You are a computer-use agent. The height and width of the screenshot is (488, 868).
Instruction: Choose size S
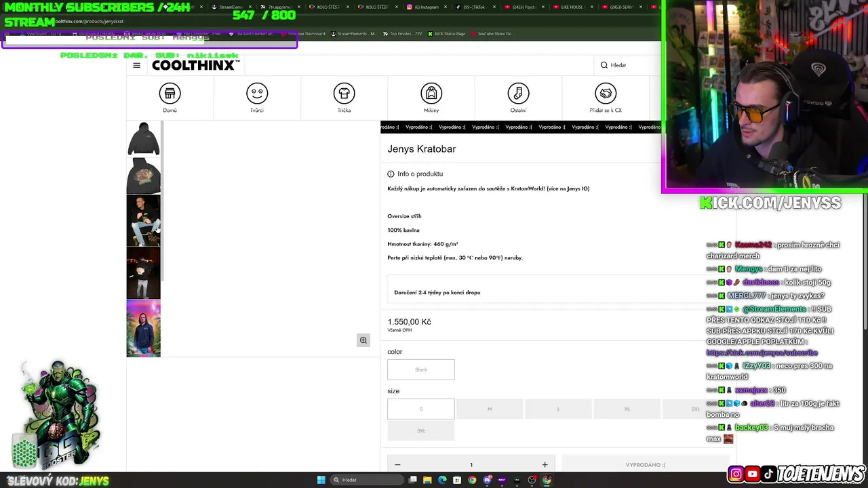pos(421,409)
